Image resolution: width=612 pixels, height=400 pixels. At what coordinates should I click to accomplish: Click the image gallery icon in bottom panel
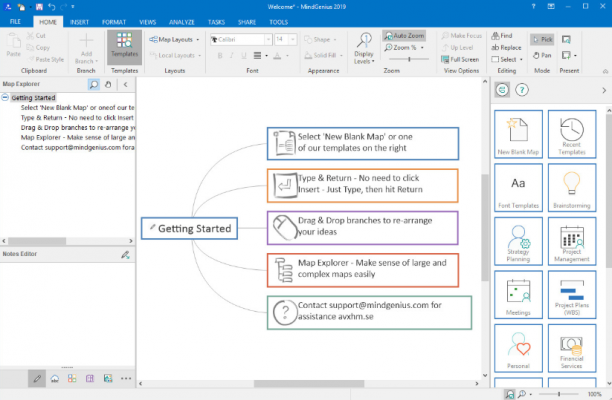pos(108,379)
